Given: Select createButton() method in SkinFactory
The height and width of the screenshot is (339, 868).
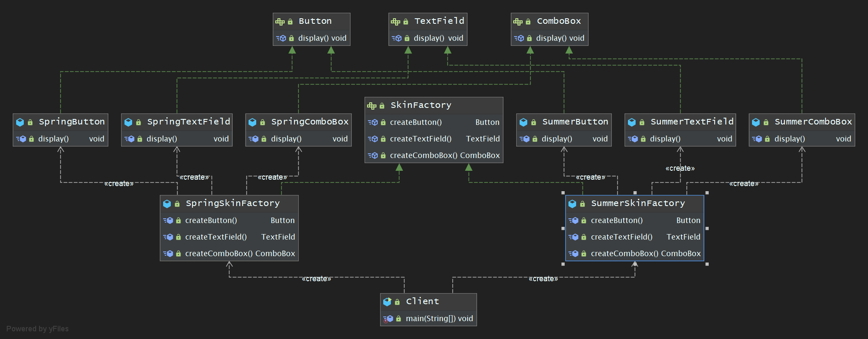Looking at the screenshot, I should tap(416, 122).
